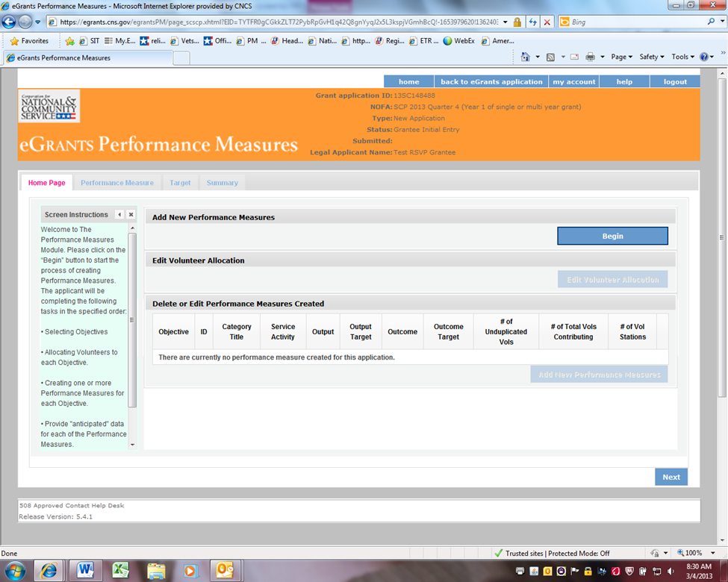
Task: Close the Screen Instructions panel
Action: click(x=131, y=215)
